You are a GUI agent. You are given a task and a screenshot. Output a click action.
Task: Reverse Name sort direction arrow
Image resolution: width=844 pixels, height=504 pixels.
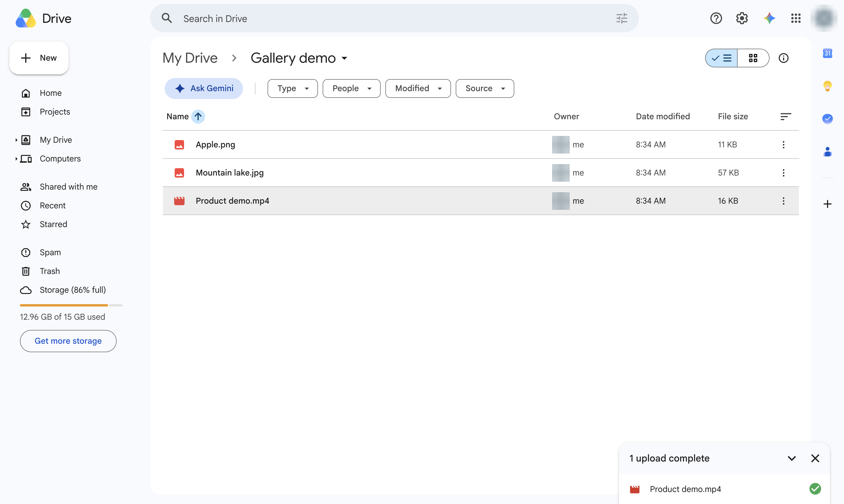198,117
